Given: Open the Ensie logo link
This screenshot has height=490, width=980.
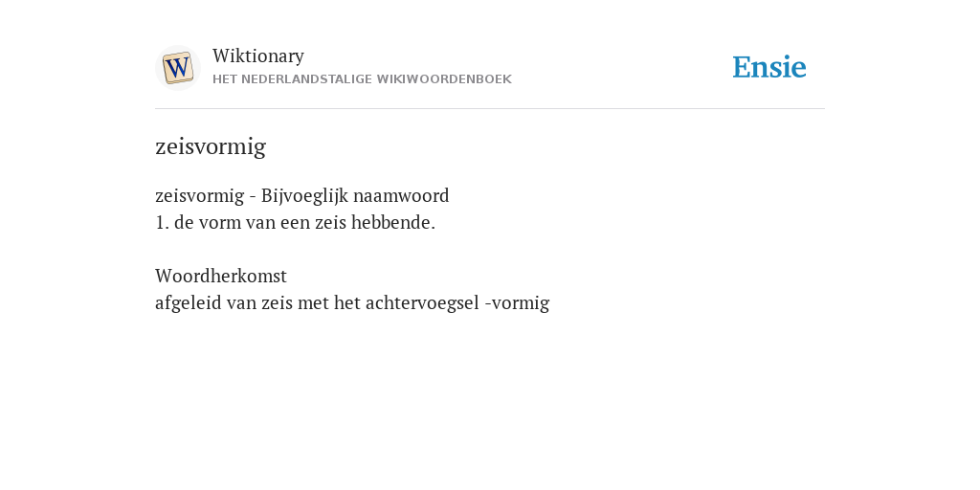Looking at the screenshot, I should pos(769,67).
